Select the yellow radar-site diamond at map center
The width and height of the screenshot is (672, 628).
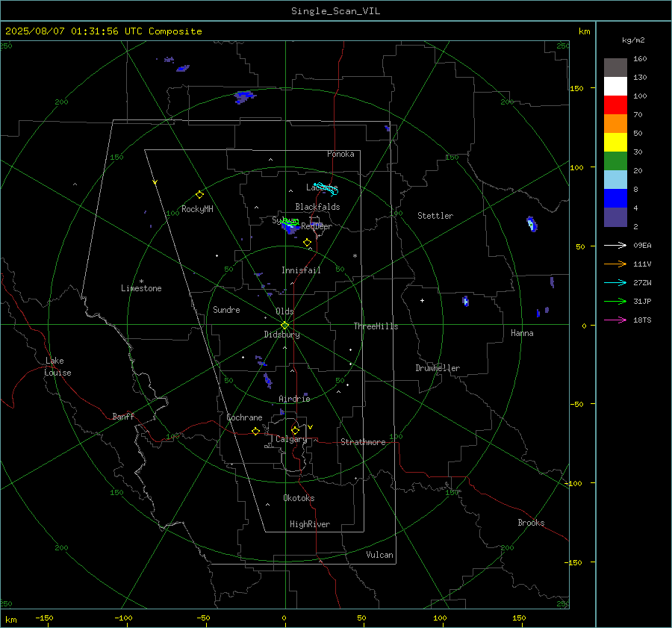click(285, 325)
